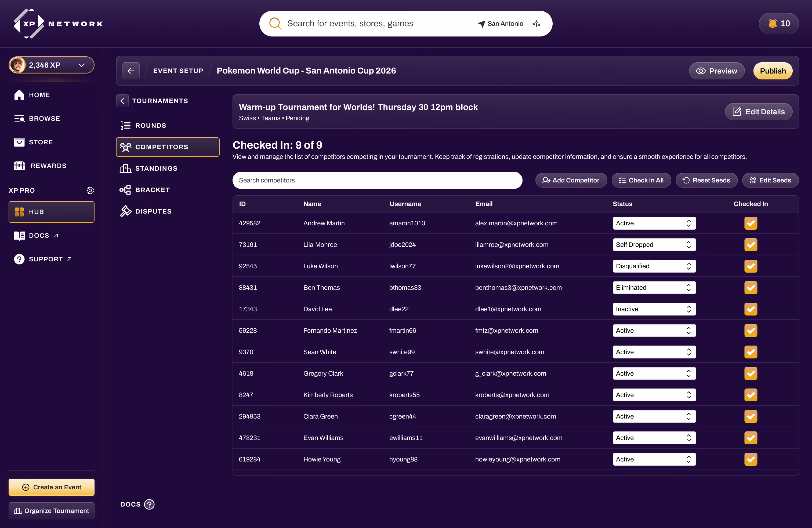Go back with Event Setup arrow button

(x=131, y=71)
